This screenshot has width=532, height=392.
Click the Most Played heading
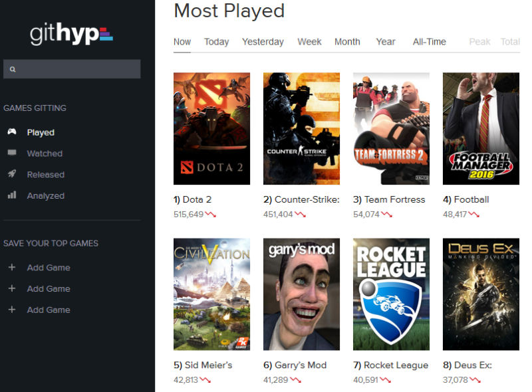coord(229,11)
